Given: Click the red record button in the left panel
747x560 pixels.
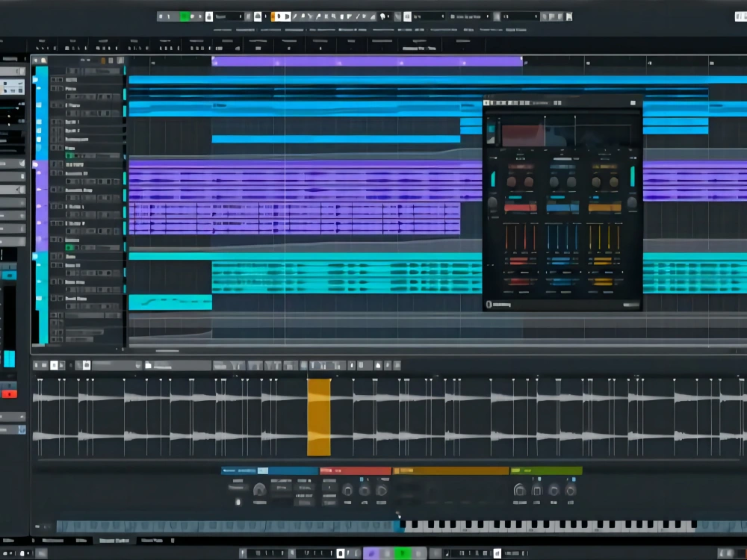Looking at the screenshot, I should 9,394.
